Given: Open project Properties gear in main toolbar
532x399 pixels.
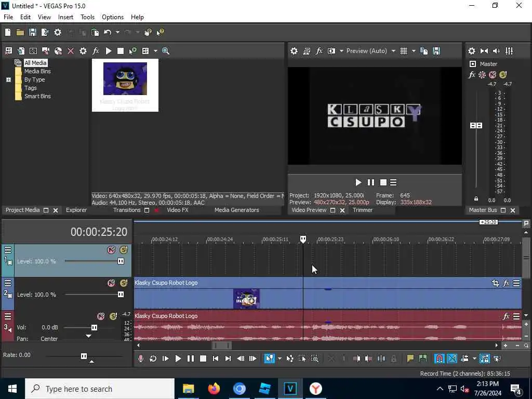Looking at the screenshot, I should pos(58,32).
